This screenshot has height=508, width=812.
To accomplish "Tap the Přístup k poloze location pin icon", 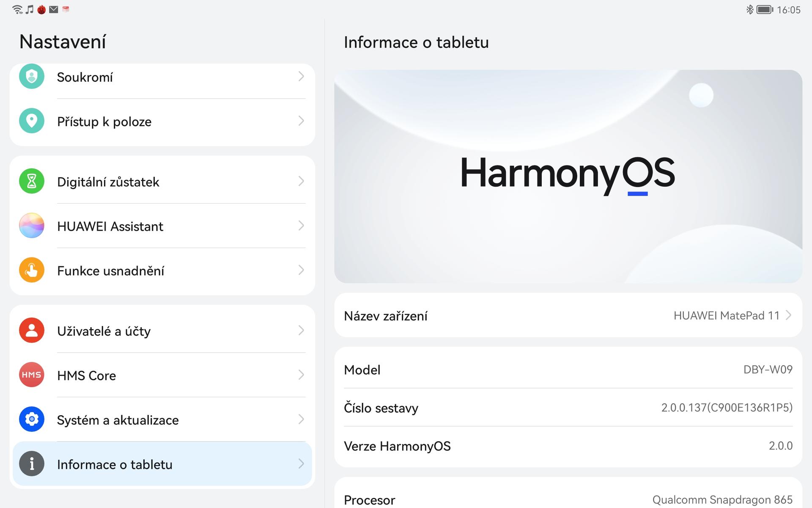I will tap(32, 121).
